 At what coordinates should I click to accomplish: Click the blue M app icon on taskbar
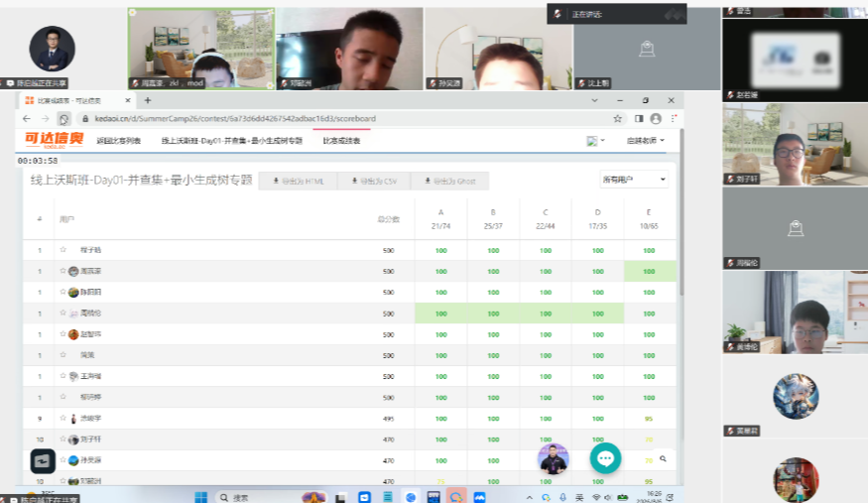479,497
